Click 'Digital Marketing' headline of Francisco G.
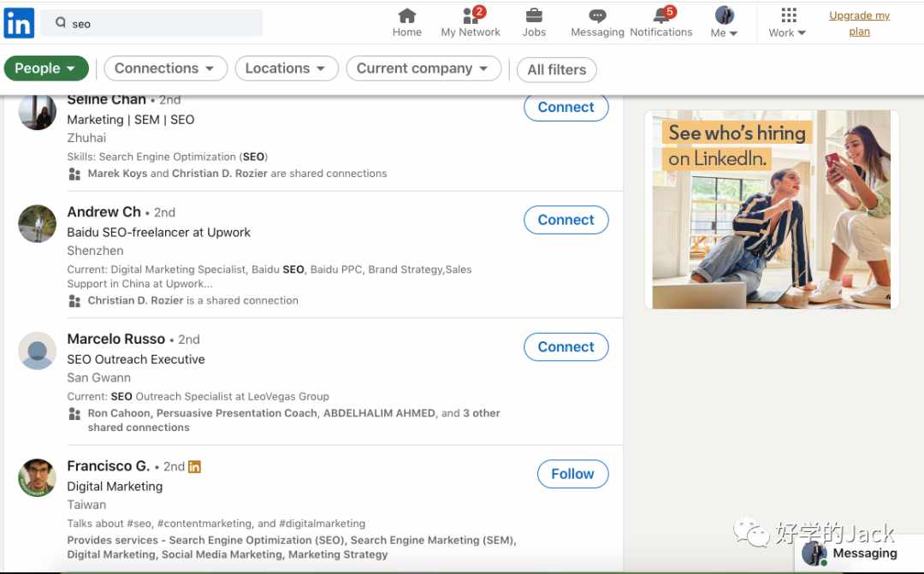Screen dimensions: 924x574 click(x=115, y=486)
